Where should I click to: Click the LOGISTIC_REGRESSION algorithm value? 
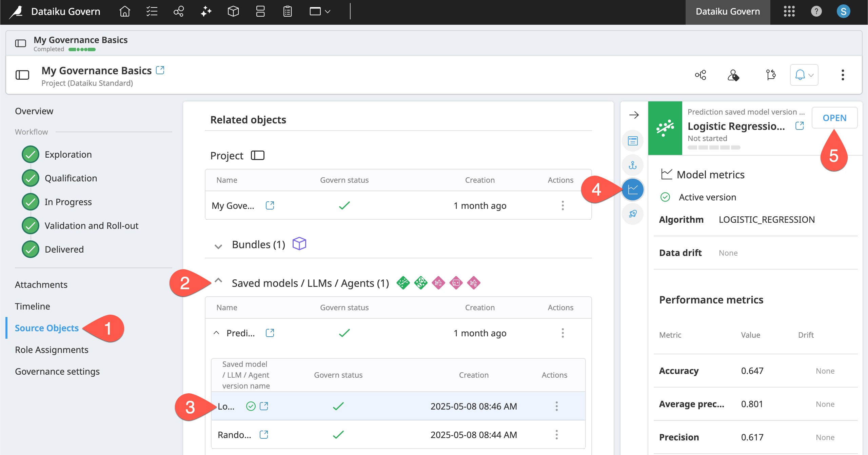[767, 219]
